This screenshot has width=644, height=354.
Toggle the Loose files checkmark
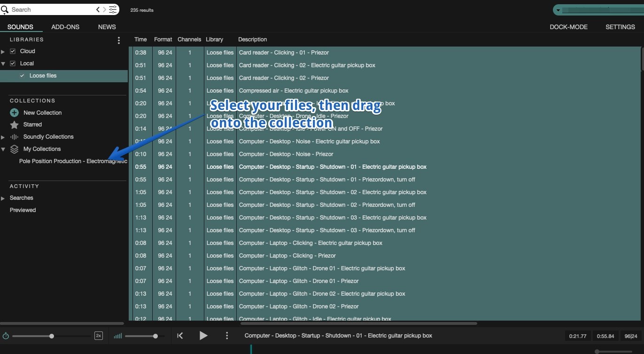pyautogui.click(x=22, y=75)
